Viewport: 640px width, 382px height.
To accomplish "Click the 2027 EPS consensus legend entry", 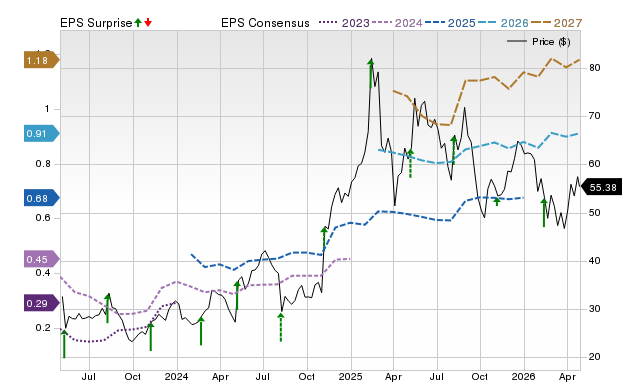I will click(556, 23).
